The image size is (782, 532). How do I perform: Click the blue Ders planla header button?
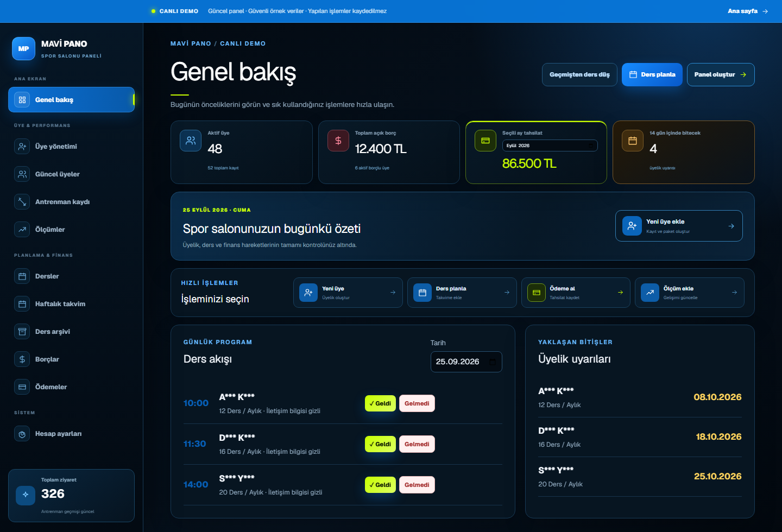[x=652, y=75]
